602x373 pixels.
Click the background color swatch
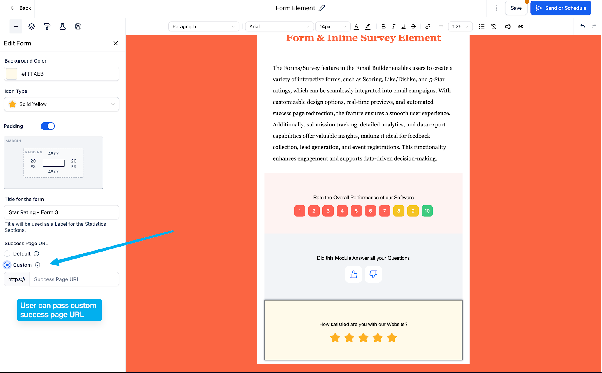click(11, 74)
